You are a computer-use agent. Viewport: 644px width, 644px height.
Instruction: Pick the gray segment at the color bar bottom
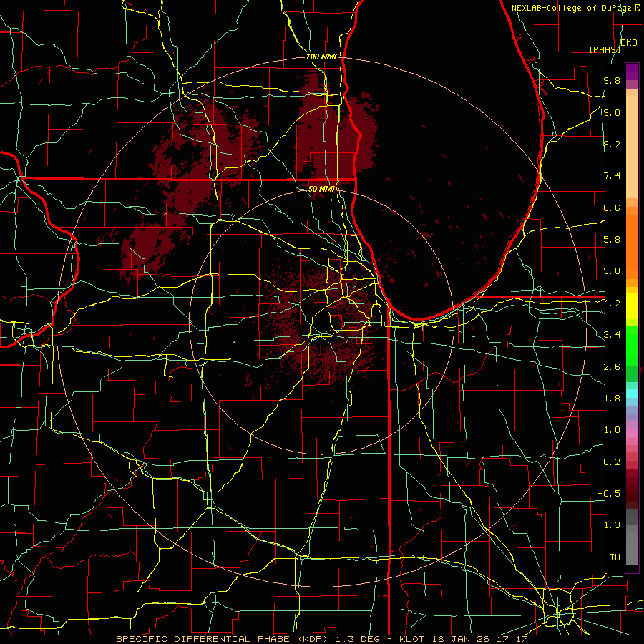[632, 548]
